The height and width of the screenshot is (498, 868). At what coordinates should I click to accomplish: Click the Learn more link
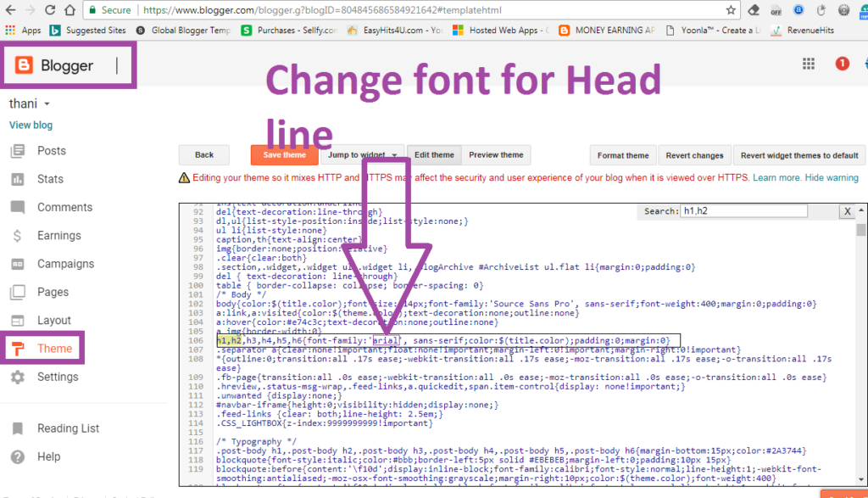pyautogui.click(x=776, y=178)
